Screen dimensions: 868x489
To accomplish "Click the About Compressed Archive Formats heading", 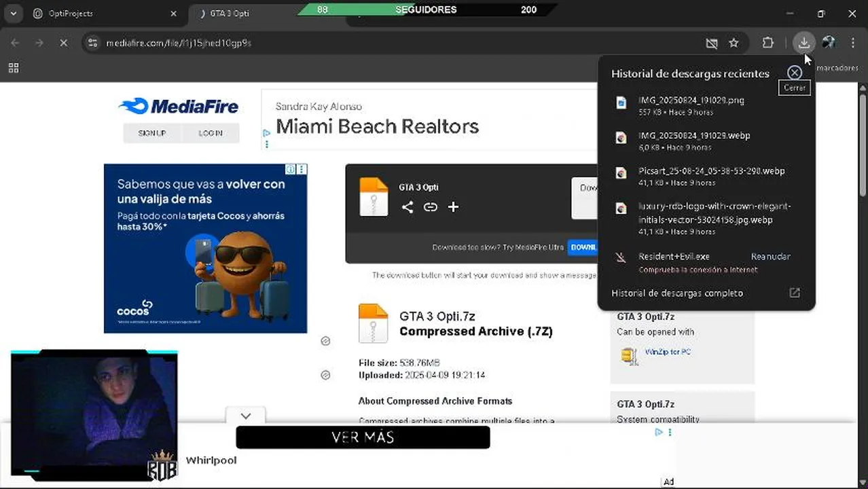I will (435, 401).
